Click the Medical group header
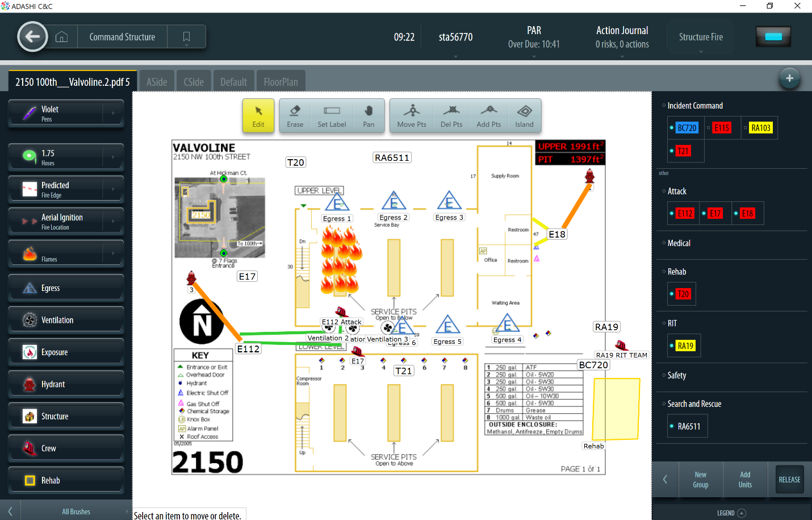 679,243
